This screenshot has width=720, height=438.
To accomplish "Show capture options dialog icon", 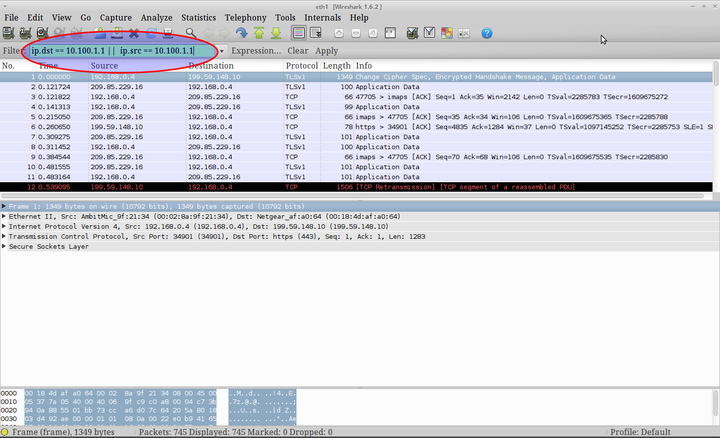I will point(25,33).
